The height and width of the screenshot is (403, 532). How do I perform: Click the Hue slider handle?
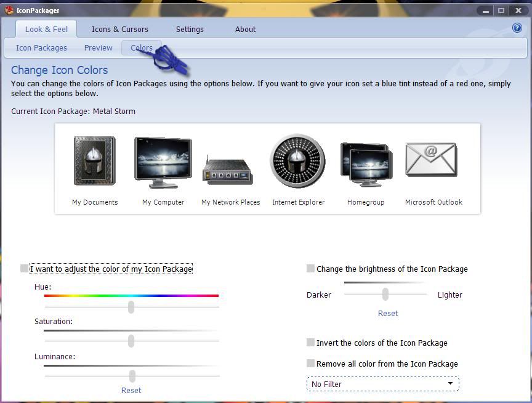tap(131, 307)
